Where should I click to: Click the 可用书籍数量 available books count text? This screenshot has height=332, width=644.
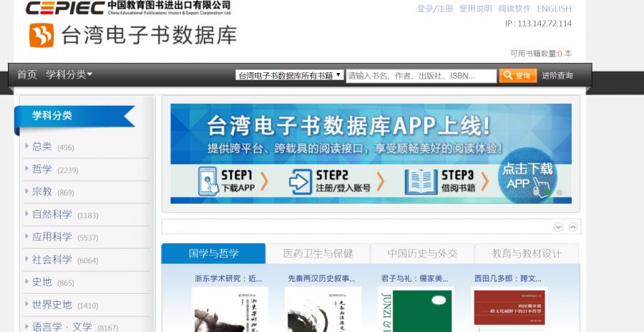pos(541,54)
